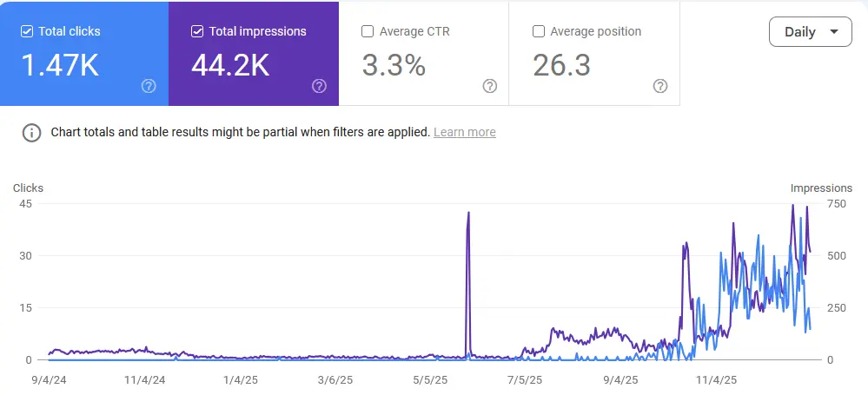Viewport: 868px width, 395px height.
Task: Open help icon on Total clicks card
Action: 149,86
